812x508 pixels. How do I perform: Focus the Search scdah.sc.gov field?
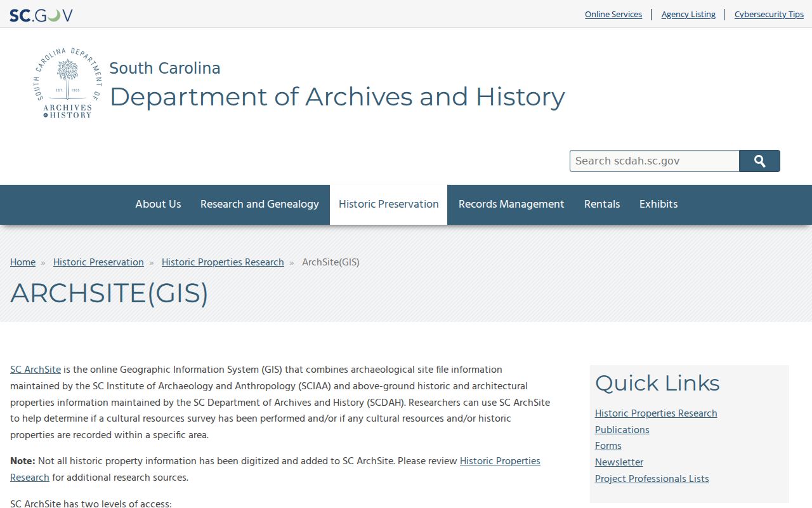click(x=655, y=161)
